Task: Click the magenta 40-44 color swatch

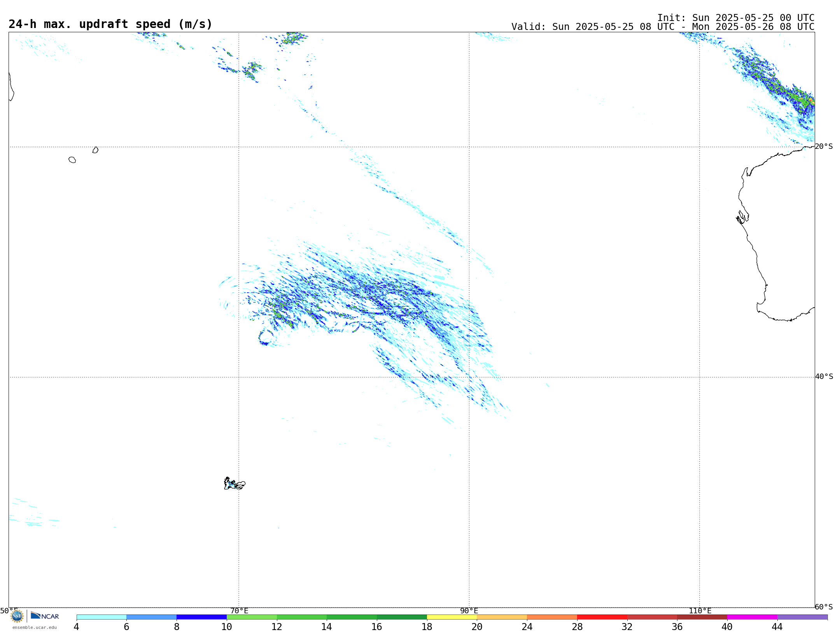Action: coord(752,617)
